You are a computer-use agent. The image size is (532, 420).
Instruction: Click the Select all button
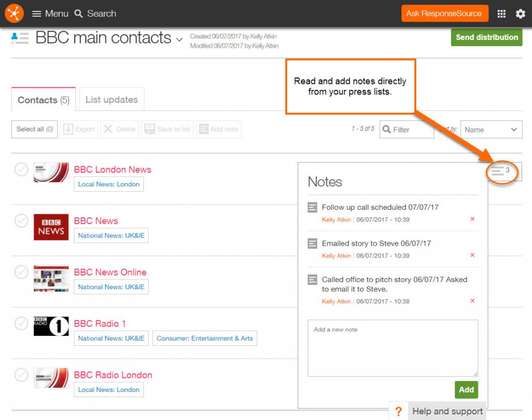[x=35, y=129]
